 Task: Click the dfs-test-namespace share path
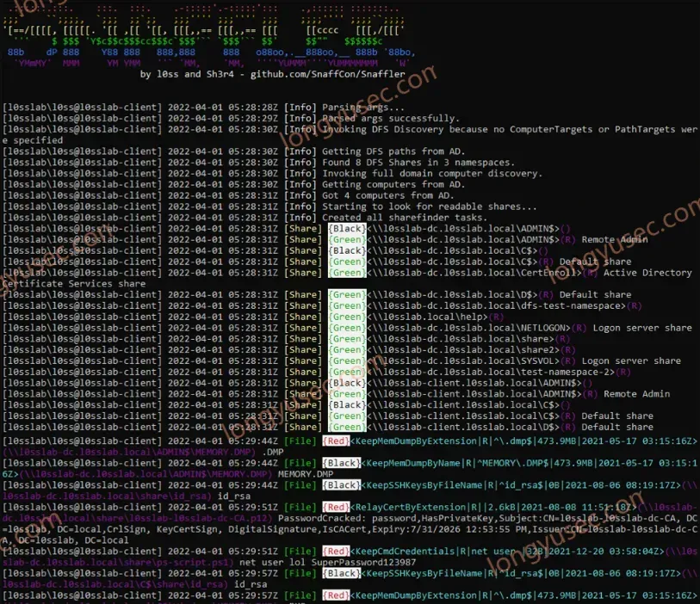(497, 306)
